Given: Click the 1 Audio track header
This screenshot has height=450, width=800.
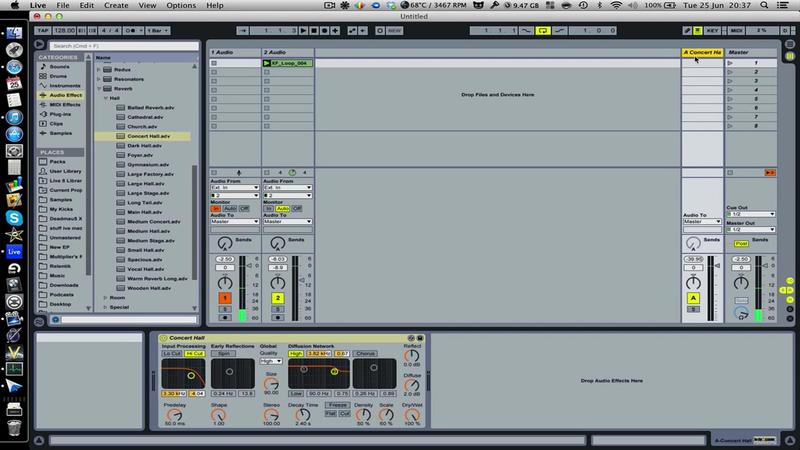Looking at the screenshot, I should (x=235, y=53).
